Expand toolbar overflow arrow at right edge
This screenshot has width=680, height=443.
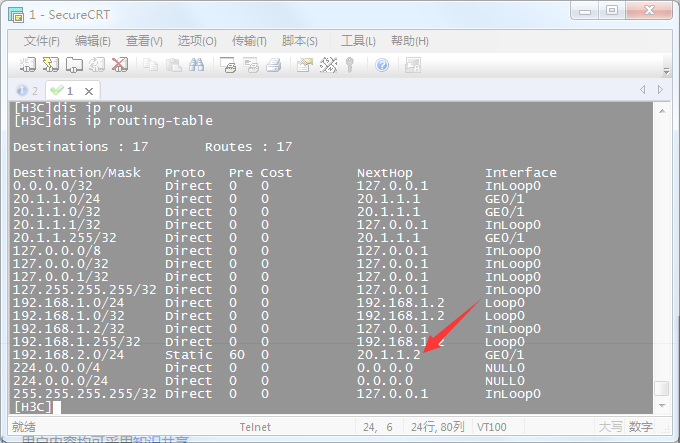point(667,72)
